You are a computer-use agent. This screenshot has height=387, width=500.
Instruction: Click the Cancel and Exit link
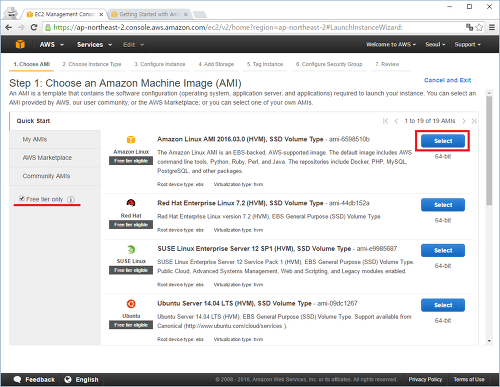click(x=447, y=80)
